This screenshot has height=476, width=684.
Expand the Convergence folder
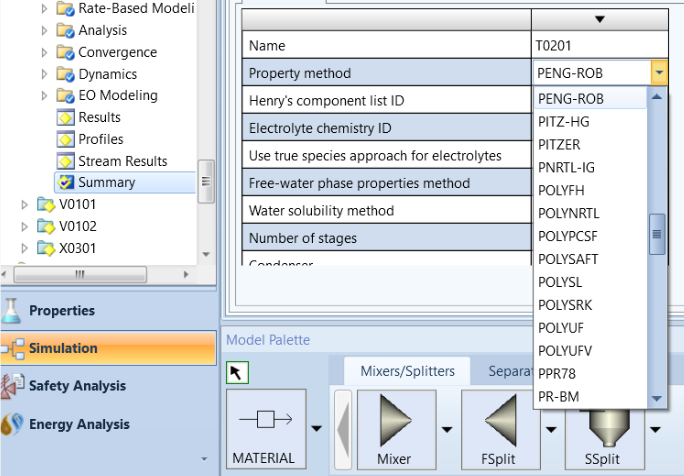pos(44,52)
